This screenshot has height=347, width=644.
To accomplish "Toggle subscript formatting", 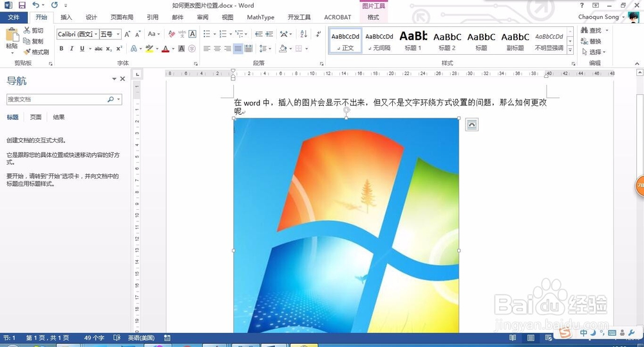I will [109, 48].
